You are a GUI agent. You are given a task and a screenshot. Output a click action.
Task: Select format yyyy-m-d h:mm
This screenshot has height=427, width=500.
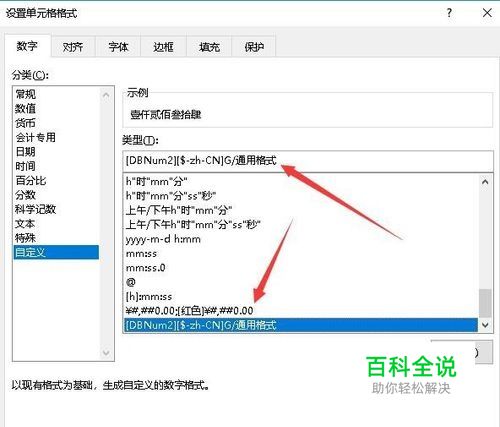[300, 239]
